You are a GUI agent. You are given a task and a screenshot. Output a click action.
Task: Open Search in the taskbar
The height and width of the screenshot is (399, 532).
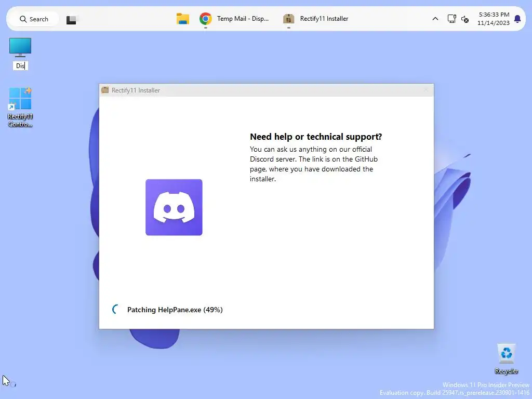click(34, 19)
